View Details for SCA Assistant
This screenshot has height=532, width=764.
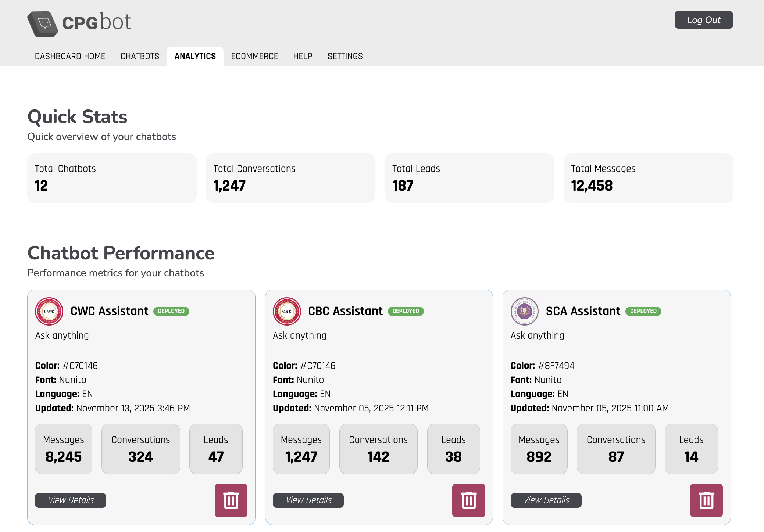coord(546,500)
